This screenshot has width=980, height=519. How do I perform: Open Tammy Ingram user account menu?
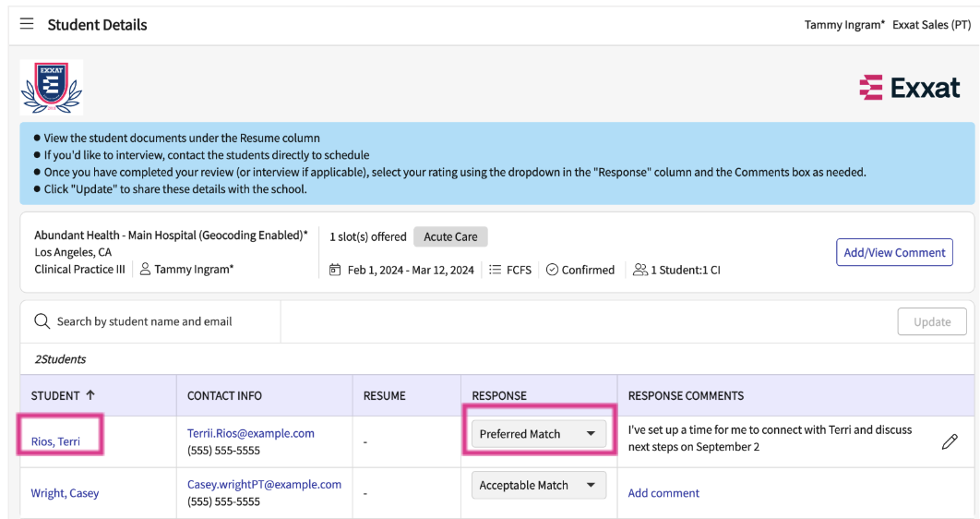tap(843, 25)
